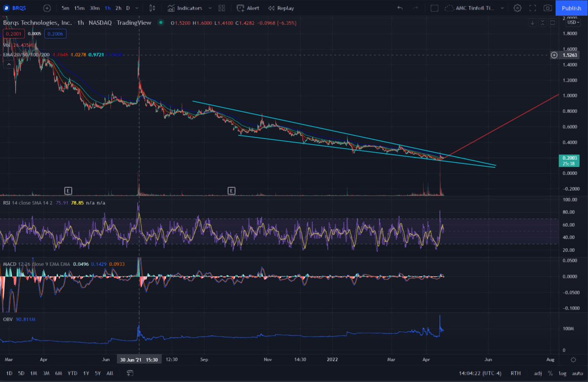The height and width of the screenshot is (382, 588).
Task: Add a symbol to compare using the plus icon
Action: (x=47, y=8)
